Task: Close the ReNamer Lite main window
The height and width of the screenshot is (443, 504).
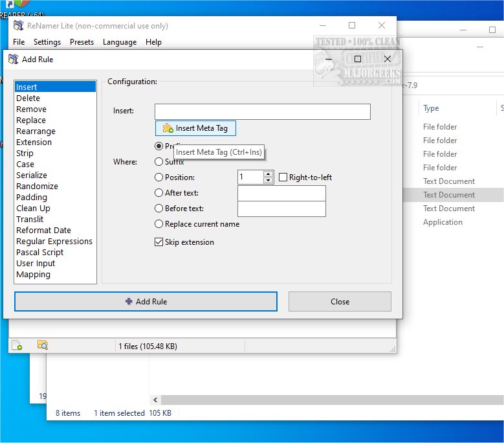Action: click(x=382, y=25)
